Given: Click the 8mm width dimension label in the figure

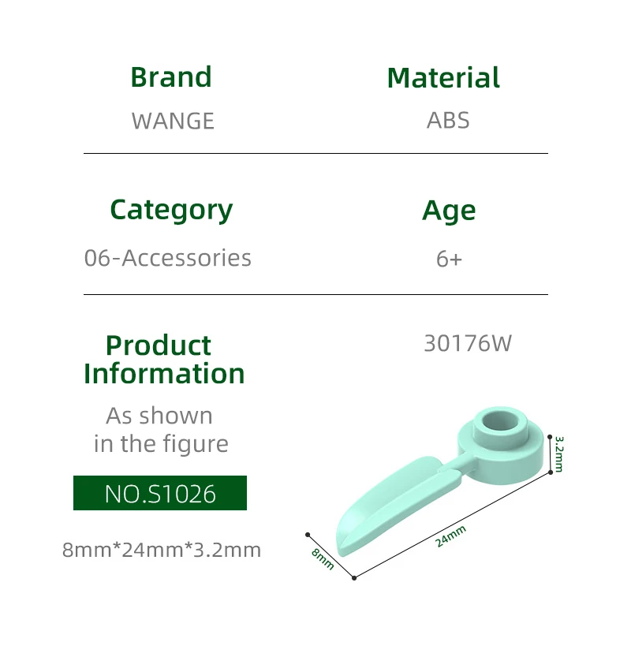Looking at the screenshot, I should pyautogui.click(x=322, y=558).
